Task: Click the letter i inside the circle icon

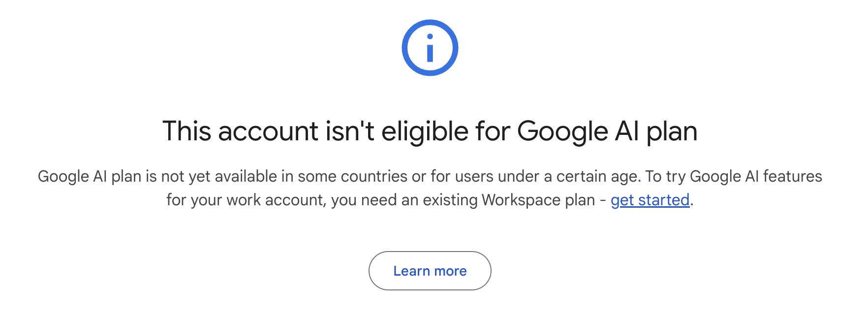Action: [x=430, y=49]
